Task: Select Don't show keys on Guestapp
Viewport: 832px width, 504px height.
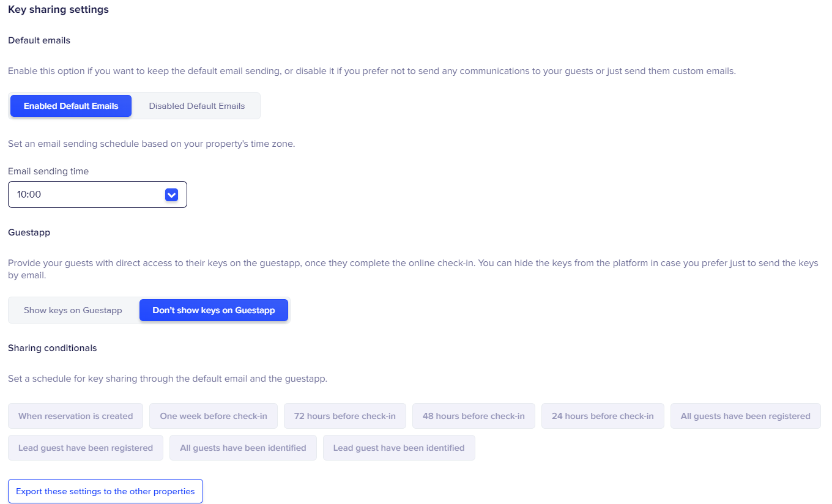Action: coord(214,310)
